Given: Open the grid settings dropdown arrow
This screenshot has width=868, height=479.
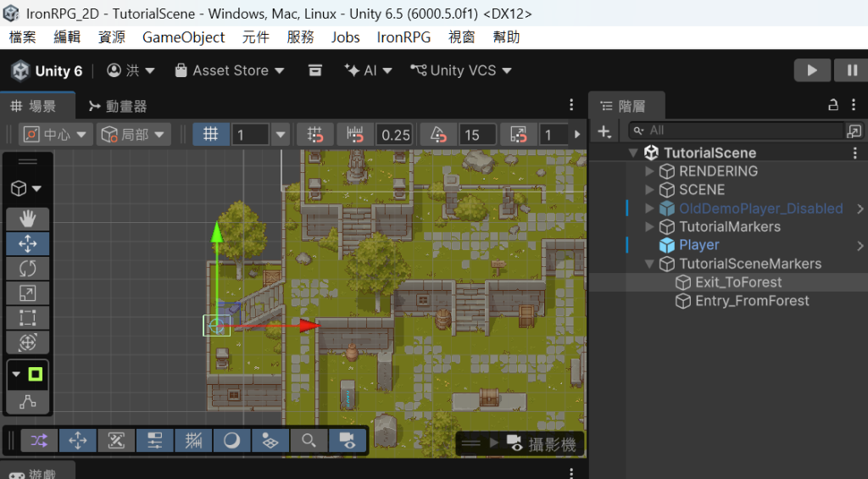Looking at the screenshot, I should (281, 135).
